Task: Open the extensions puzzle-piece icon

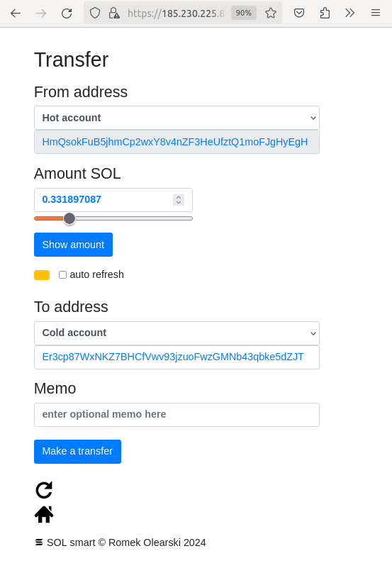Action: [325, 13]
